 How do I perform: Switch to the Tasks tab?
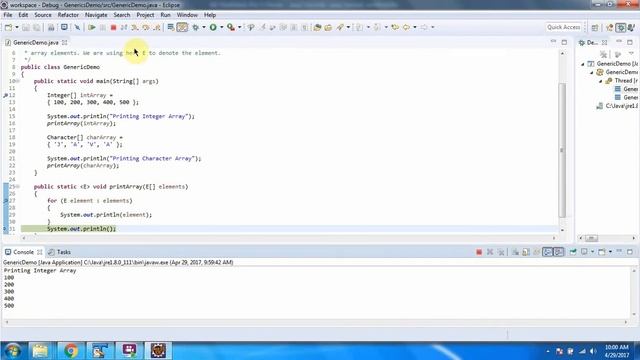point(60,252)
